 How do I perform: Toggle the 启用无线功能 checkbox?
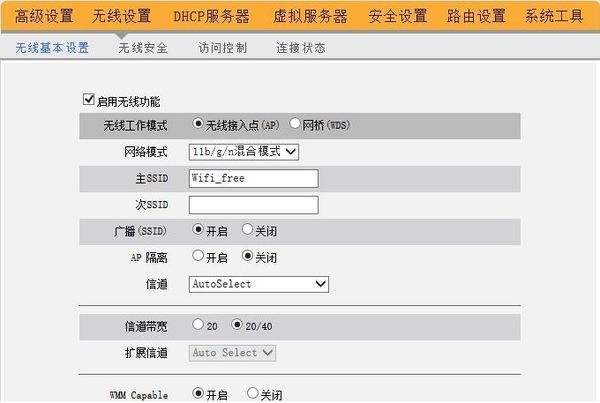(88, 100)
